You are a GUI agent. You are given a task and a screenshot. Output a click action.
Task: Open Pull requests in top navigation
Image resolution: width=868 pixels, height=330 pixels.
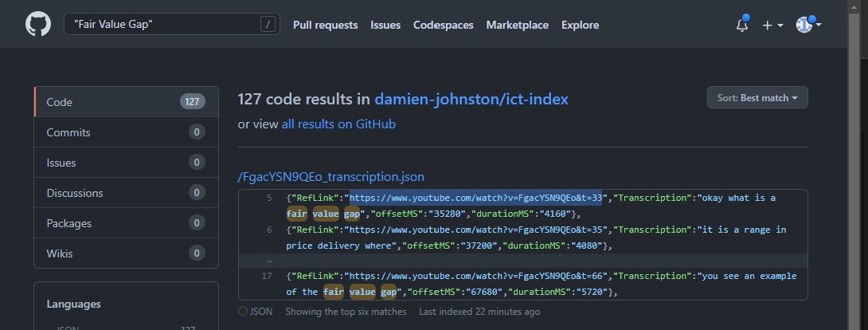coord(326,25)
